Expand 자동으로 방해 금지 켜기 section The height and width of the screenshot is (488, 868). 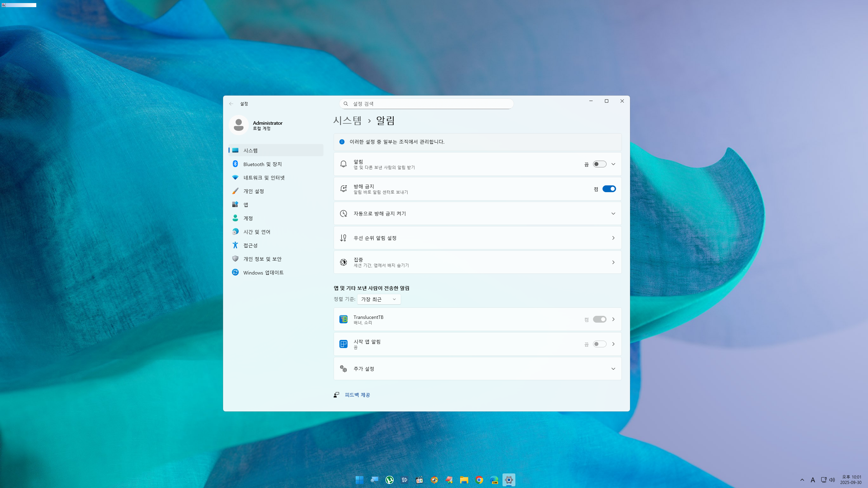pyautogui.click(x=613, y=213)
